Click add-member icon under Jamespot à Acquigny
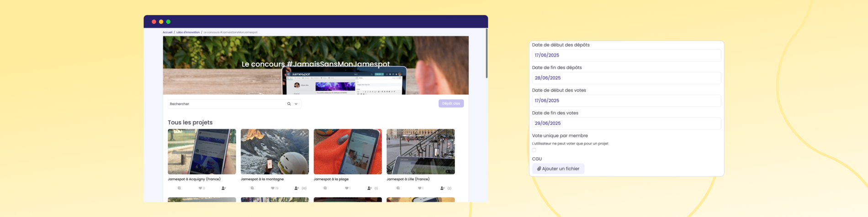Viewport: 868px width, 217px height. coord(223,188)
